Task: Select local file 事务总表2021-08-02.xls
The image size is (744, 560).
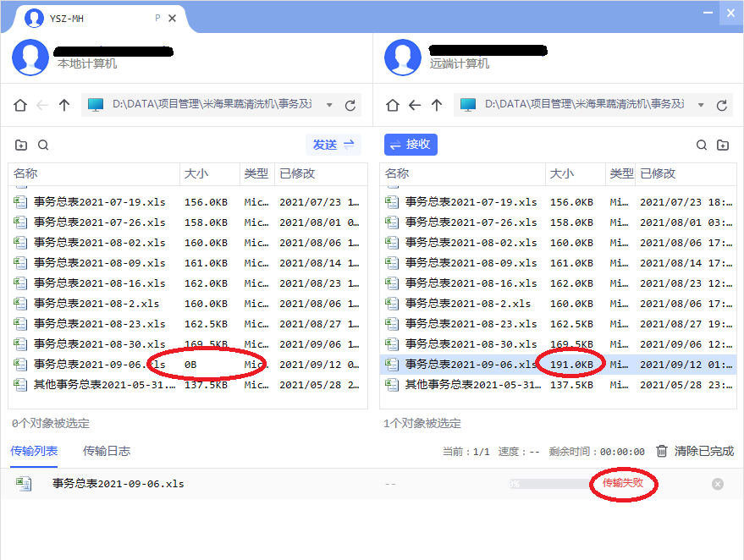Action: coord(188,243)
